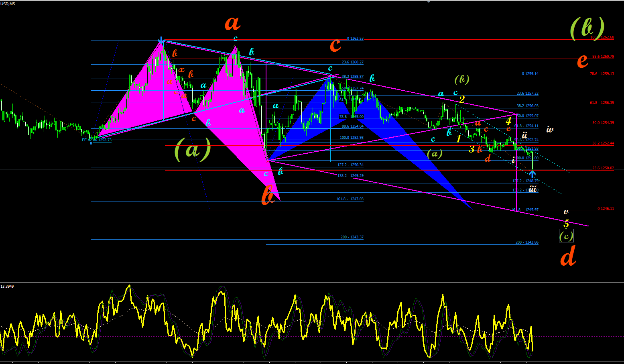Click the "127.2 - 1250.34" extension label
This screenshot has width=624, height=364.
click(350, 165)
